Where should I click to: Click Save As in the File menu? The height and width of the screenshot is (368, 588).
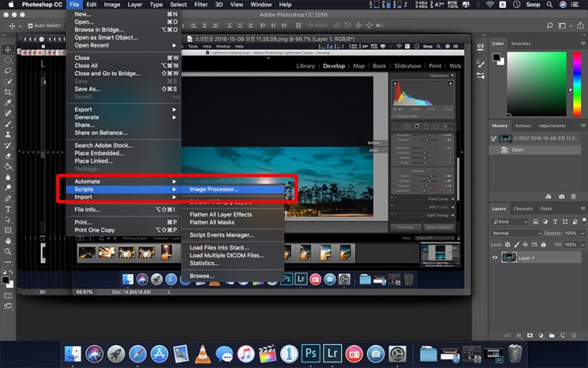point(88,89)
